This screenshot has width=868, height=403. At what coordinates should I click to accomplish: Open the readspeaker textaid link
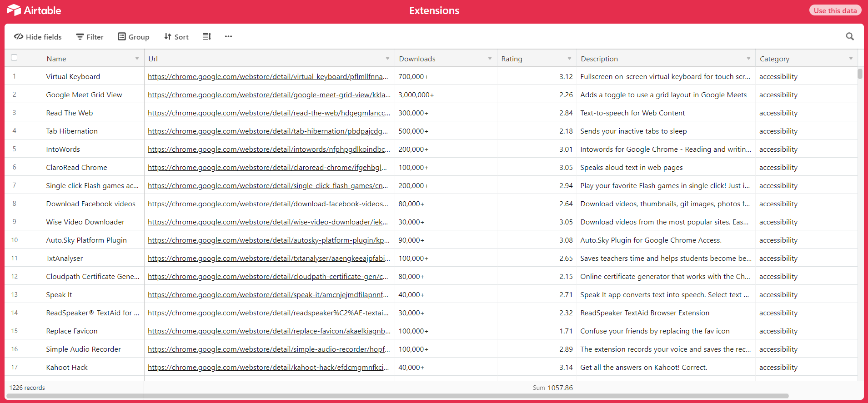pos(268,313)
